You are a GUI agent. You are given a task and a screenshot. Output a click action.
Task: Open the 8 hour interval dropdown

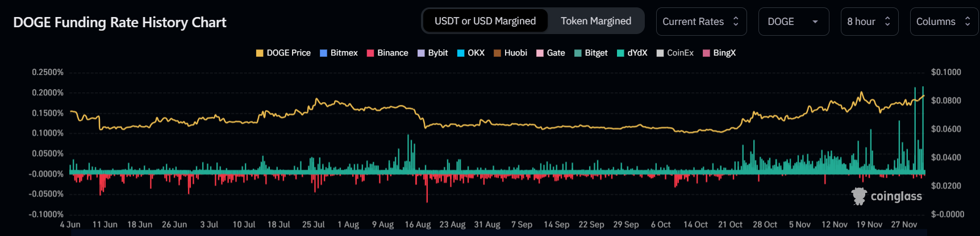click(869, 22)
